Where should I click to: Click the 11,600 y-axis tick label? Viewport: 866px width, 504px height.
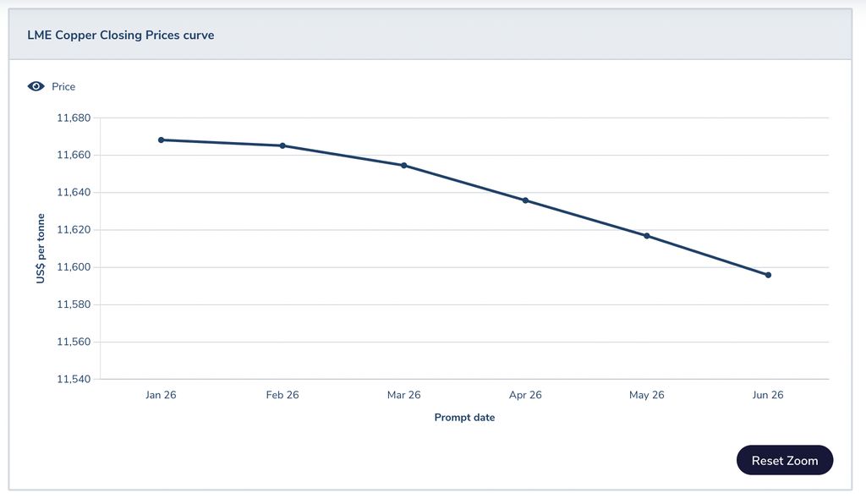click(74, 267)
